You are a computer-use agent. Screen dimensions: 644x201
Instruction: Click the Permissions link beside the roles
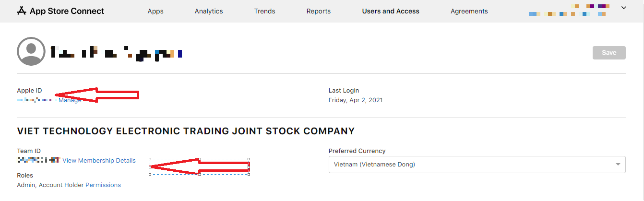(103, 185)
